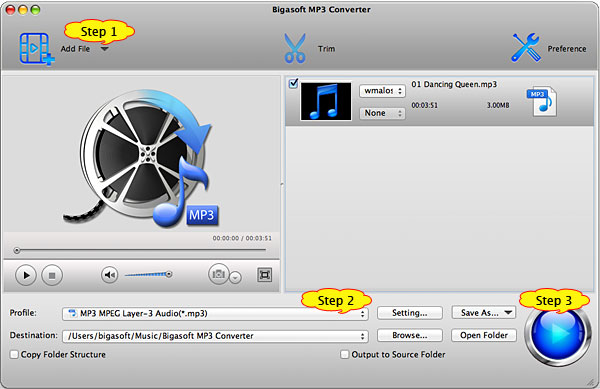This screenshot has width=600, height=389.
Task: Click the green zoom window button
Action: 35,10
